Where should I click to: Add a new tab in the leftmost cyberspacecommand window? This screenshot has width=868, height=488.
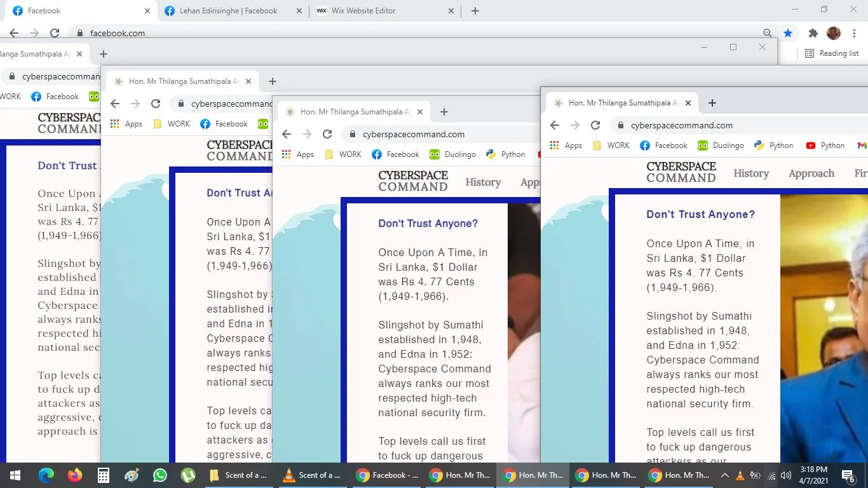104,54
